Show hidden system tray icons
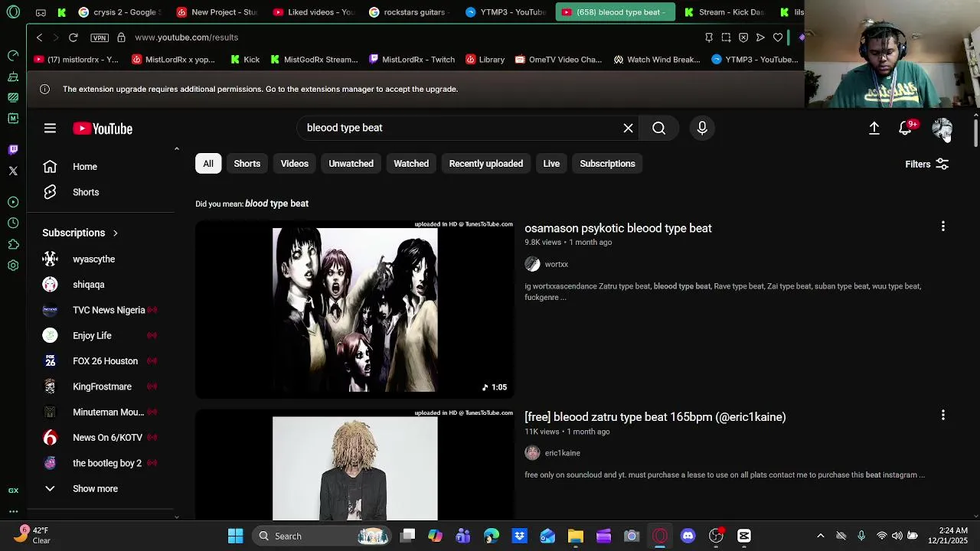This screenshot has height=551, width=980. coord(821,536)
